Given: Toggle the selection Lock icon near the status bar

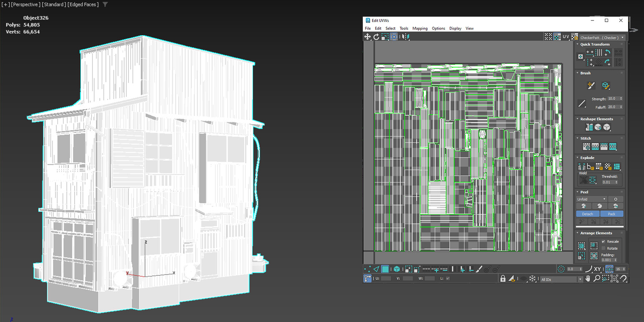Looking at the screenshot, I should click(x=503, y=278).
